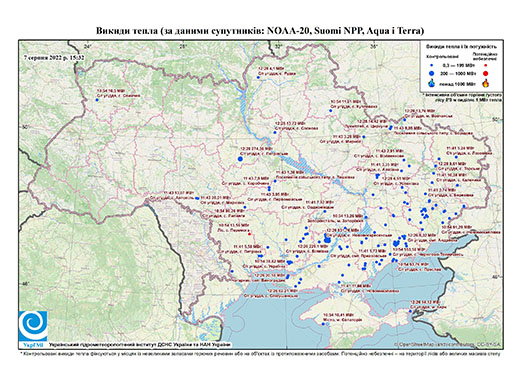Click the 7 серпня 2022 timestamp label
The width and height of the screenshot is (520, 368).
coord(54,58)
